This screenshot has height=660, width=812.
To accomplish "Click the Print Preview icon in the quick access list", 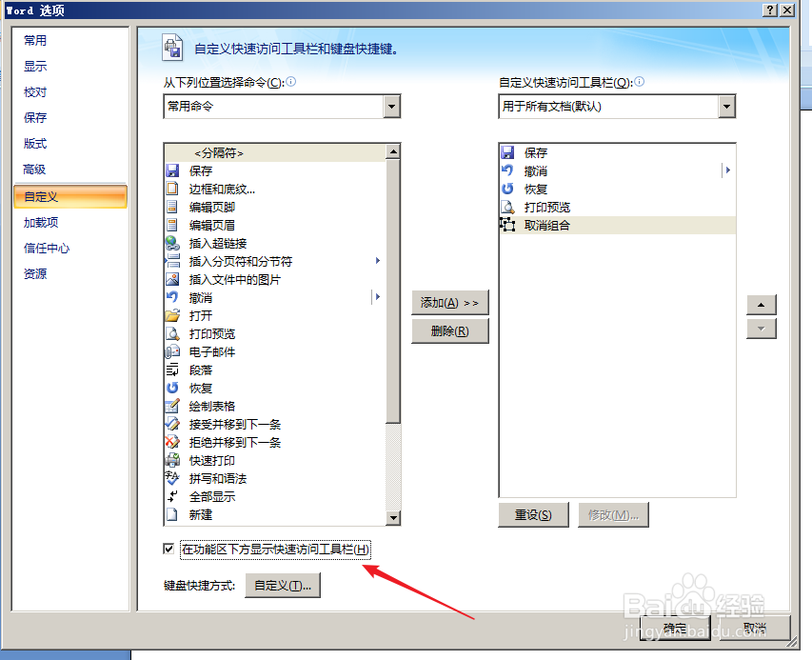I will click(x=508, y=207).
